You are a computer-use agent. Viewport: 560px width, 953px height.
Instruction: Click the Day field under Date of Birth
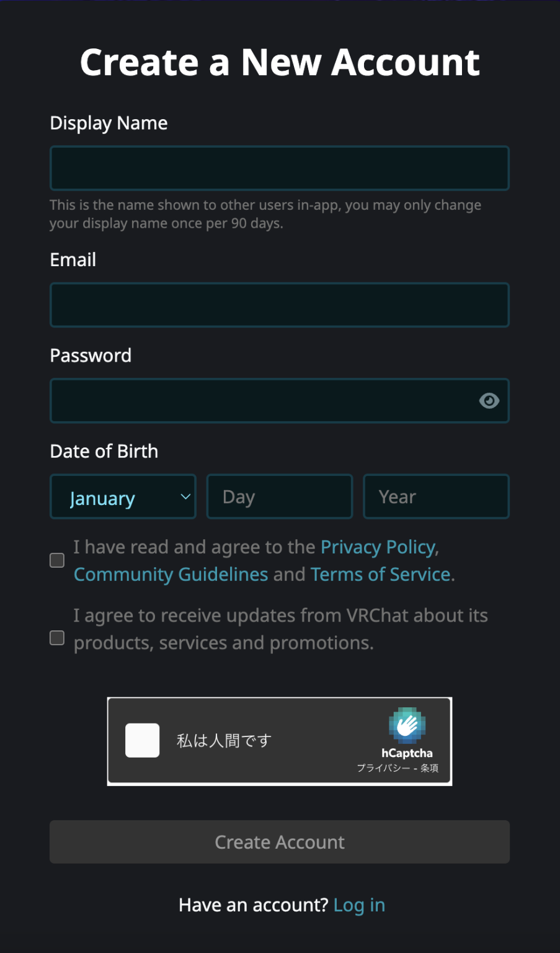coord(279,496)
